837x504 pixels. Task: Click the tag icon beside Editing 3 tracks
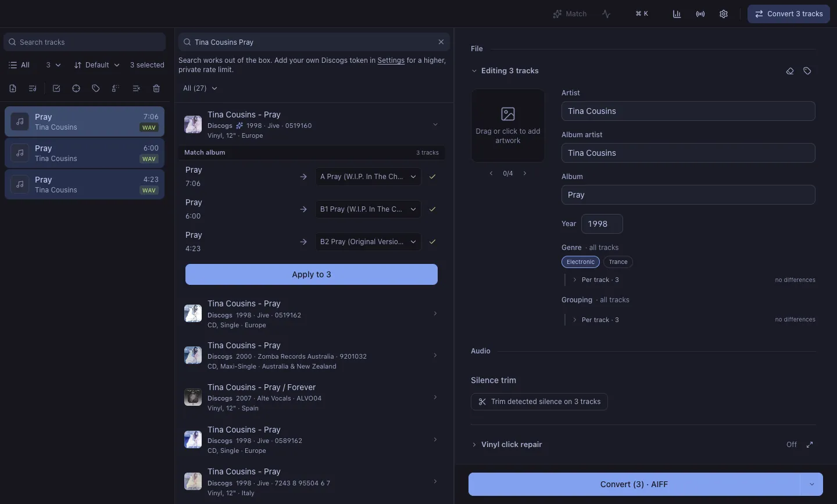coord(807,71)
